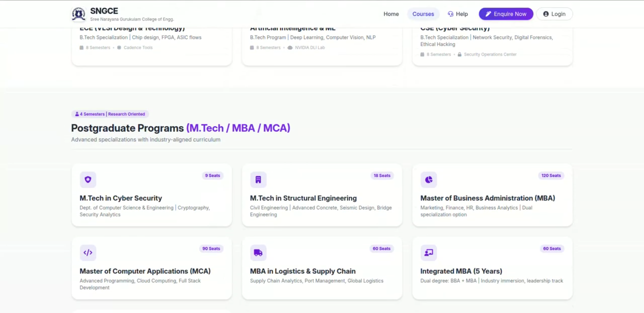644x313 pixels.
Task: Click the chip icon beside Cadence Tools
Action: click(119, 48)
